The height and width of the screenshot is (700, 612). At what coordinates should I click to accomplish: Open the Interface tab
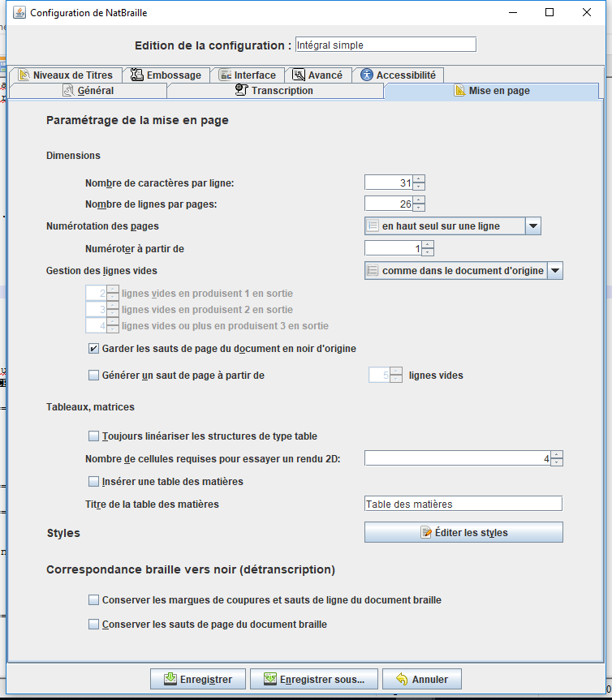247,75
